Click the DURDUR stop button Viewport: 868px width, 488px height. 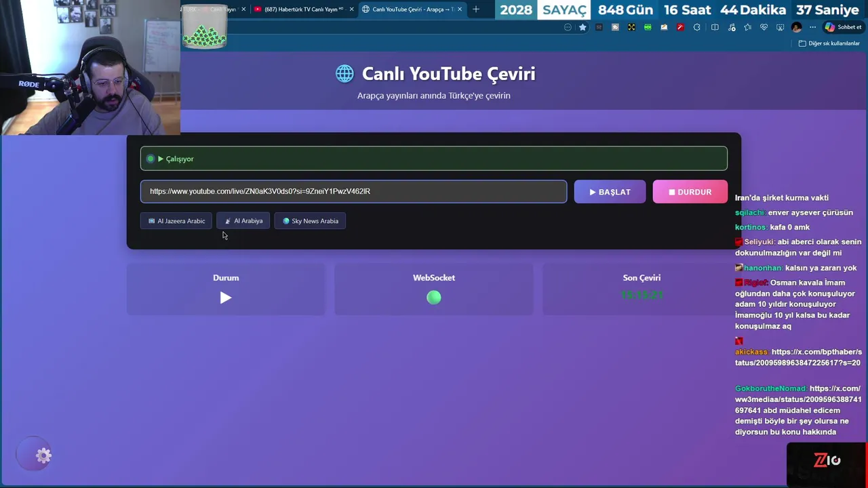coord(690,192)
